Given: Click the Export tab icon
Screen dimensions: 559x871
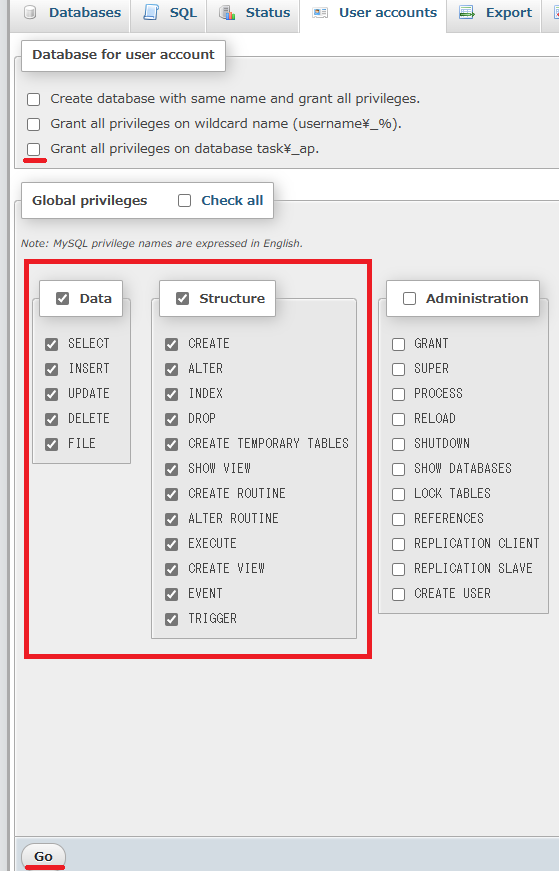Looking at the screenshot, I should point(467,12).
